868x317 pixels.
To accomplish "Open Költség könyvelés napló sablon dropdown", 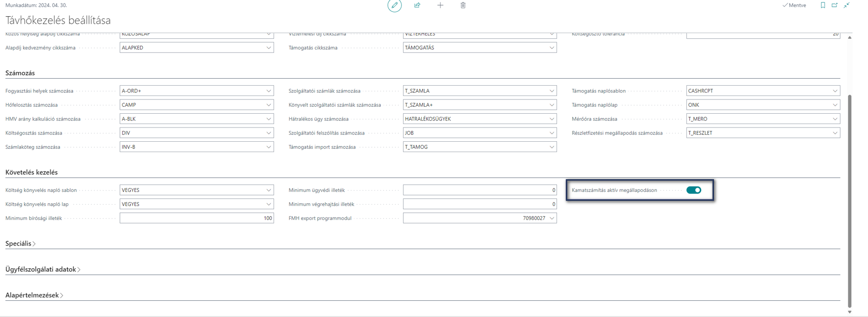I will [x=269, y=190].
